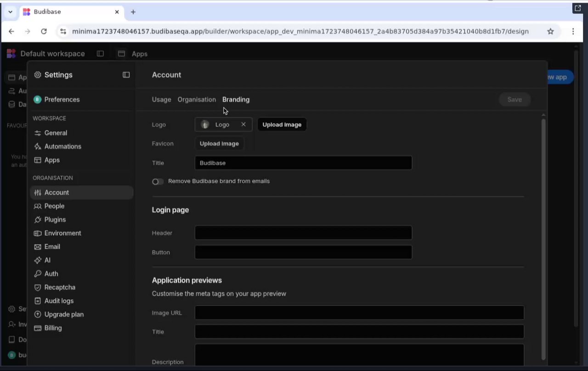Viewport: 588px width, 371px height.
Task: Click the Description text area
Action: tap(359, 355)
